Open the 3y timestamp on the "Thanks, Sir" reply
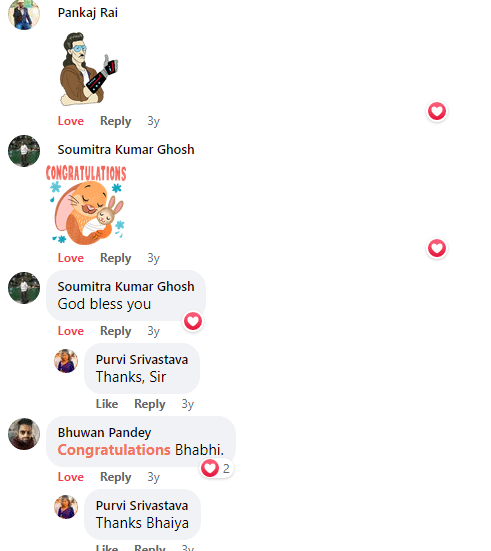This screenshot has height=551, width=491. 188,404
